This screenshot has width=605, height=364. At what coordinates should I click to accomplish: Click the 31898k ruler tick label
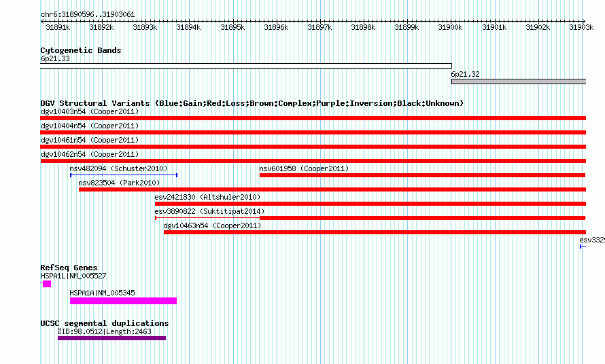click(x=363, y=27)
